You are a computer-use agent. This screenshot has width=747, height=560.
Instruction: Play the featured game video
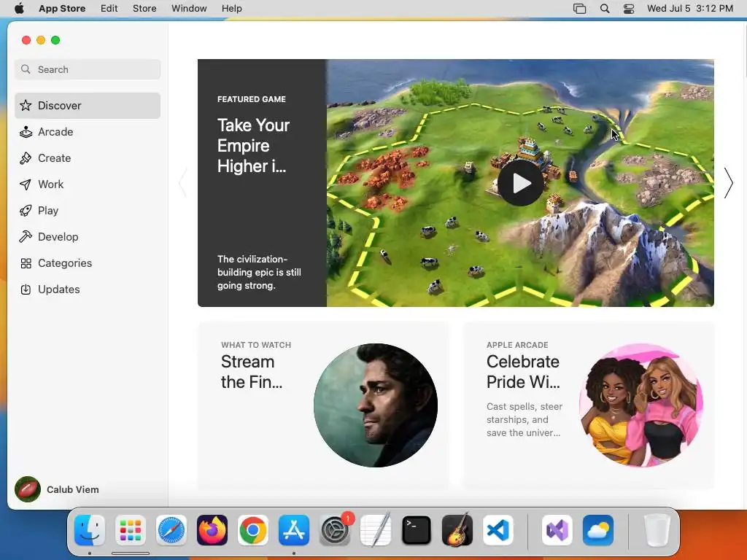point(521,183)
